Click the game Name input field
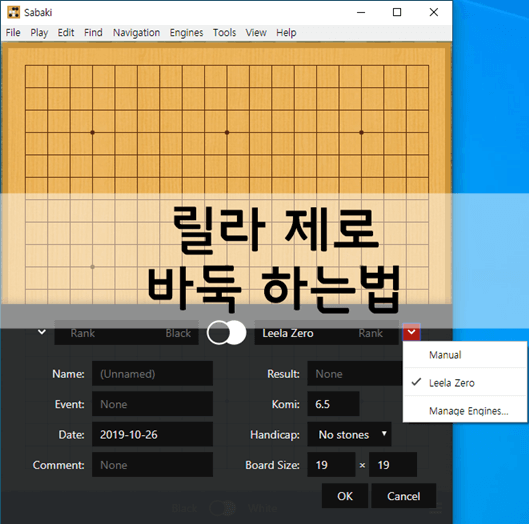This screenshot has height=524, width=529. (x=152, y=374)
